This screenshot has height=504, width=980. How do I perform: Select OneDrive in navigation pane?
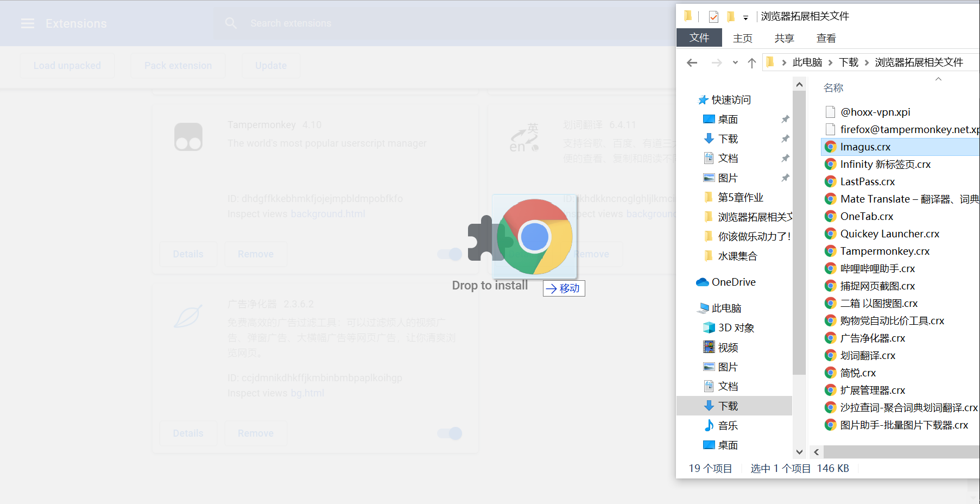point(733,282)
